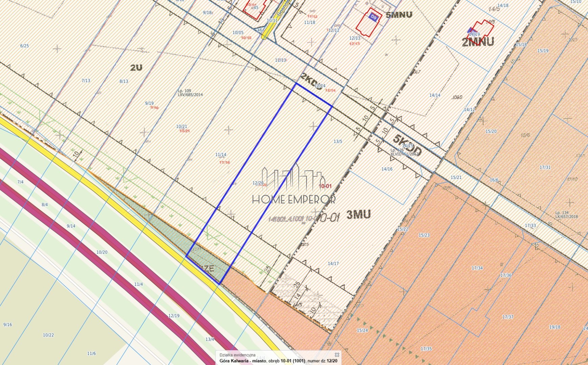Select the 5MNU zoning label

pyautogui.click(x=399, y=15)
